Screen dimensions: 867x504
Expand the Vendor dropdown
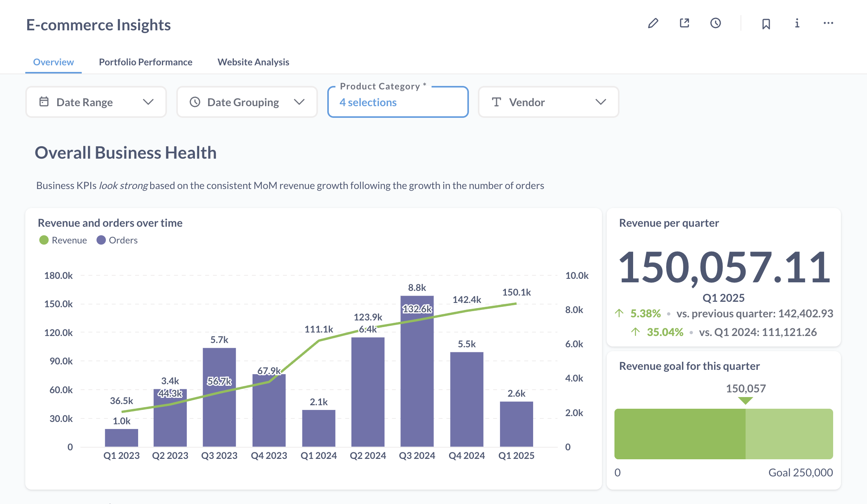coord(600,102)
